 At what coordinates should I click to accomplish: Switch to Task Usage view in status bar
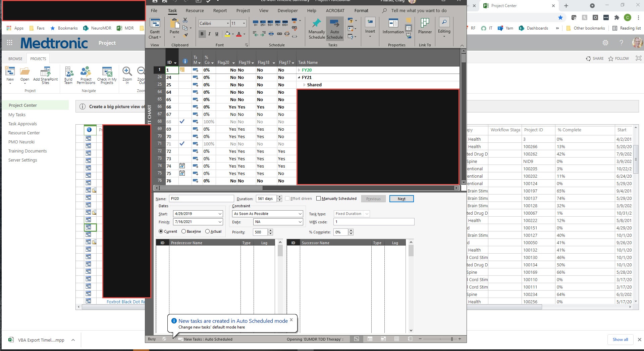pyautogui.click(x=370, y=339)
